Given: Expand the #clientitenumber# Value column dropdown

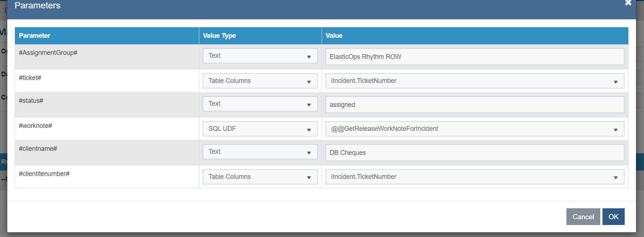Looking at the screenshot, I should pos(474,177).
